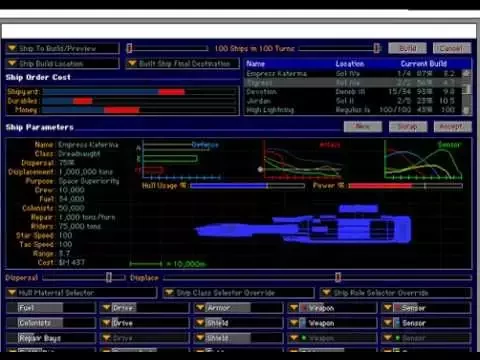This screenshot has width=480, height=360.
Task: Click the Class value 'Dreadnaught'
Action: point(79,154)
